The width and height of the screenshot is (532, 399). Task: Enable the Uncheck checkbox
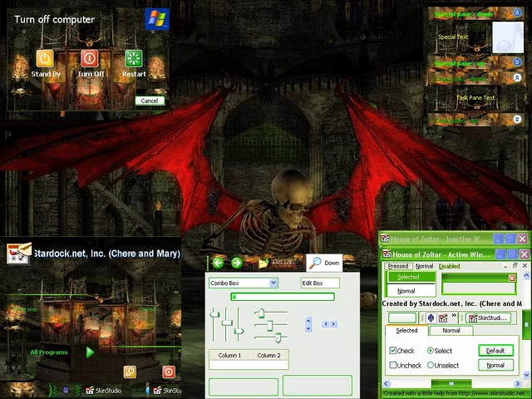coord(393,365)
